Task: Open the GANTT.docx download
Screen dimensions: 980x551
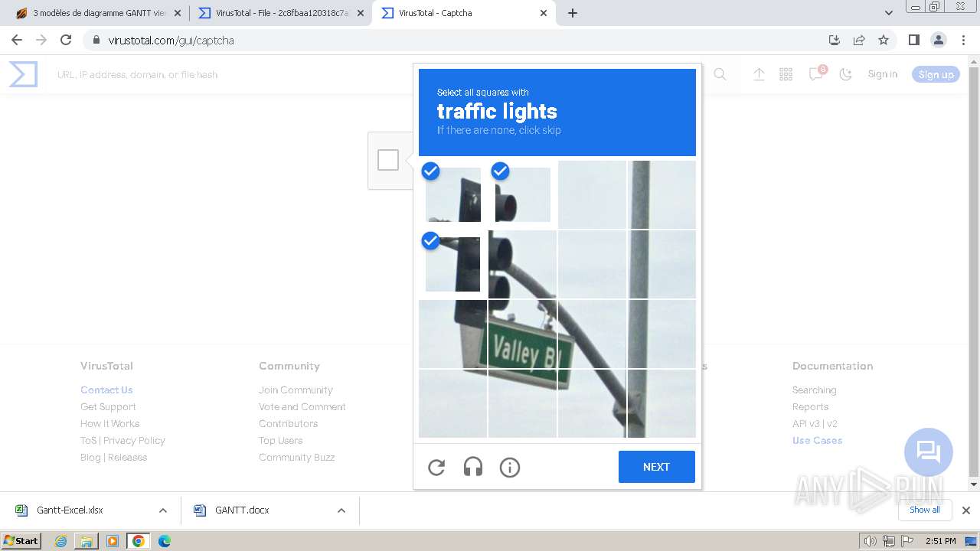Action: pos(242,510)
